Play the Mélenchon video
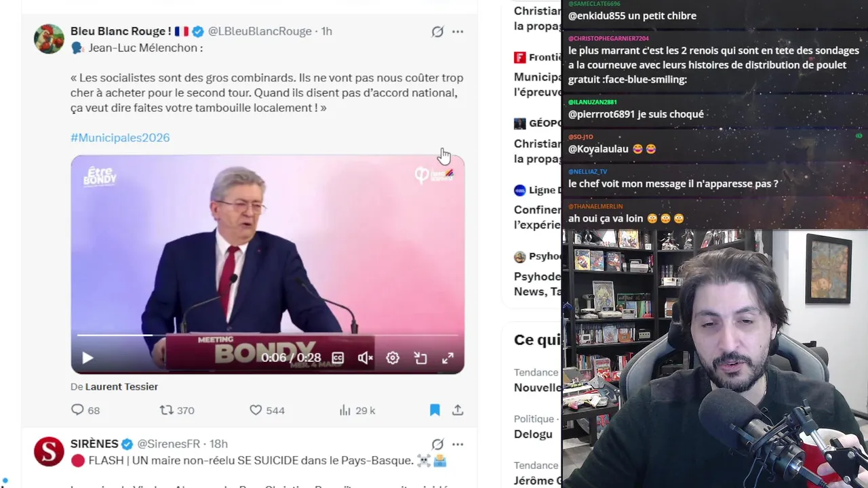Image resolution: width=868 pixels, height=488 pixels. [87, 358]
